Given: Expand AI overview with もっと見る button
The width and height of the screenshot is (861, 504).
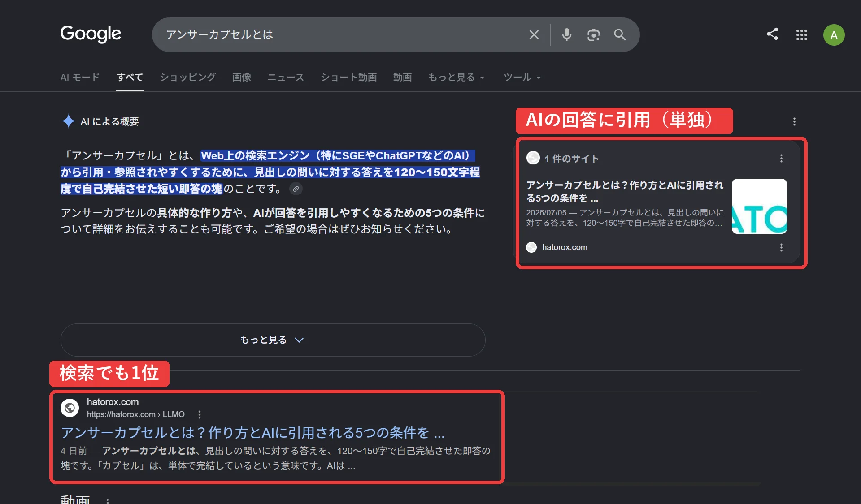Looking at the screenshot, I should (273, 340).
